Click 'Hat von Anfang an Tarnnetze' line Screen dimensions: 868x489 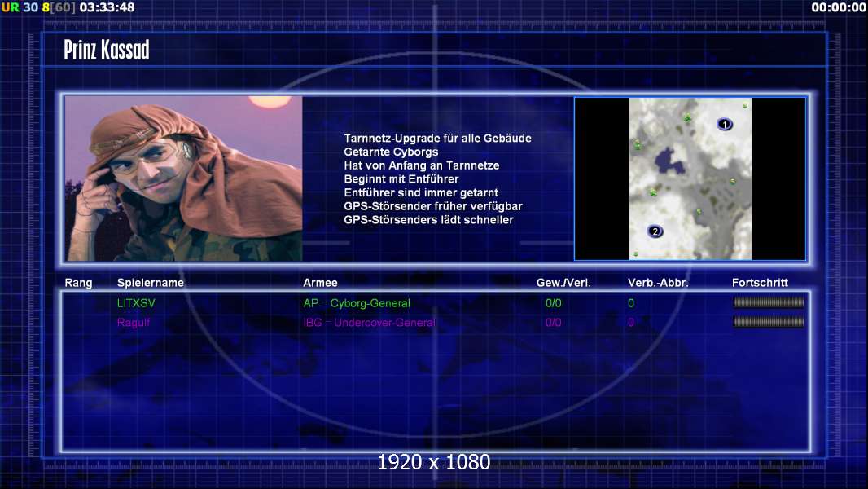point(421,165)
